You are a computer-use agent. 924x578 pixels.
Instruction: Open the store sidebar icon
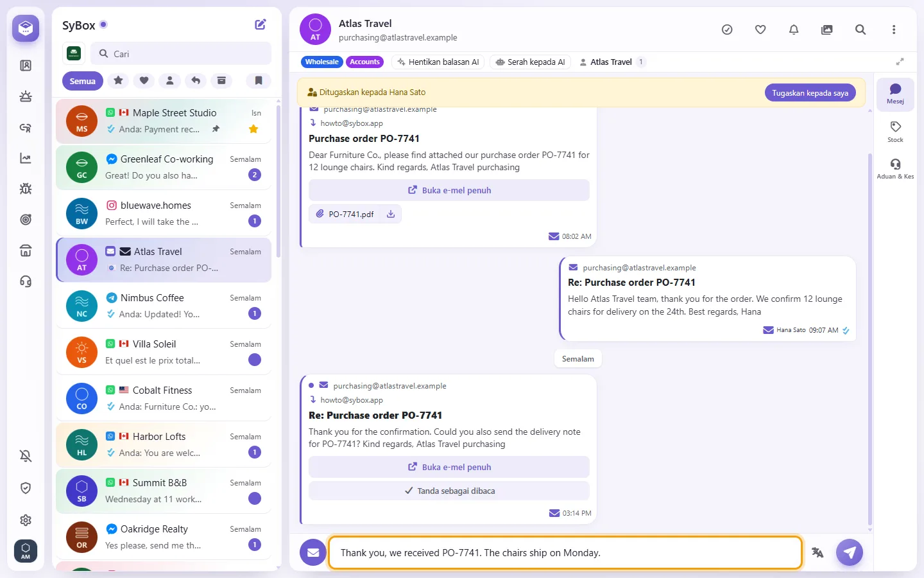point(26,250)
